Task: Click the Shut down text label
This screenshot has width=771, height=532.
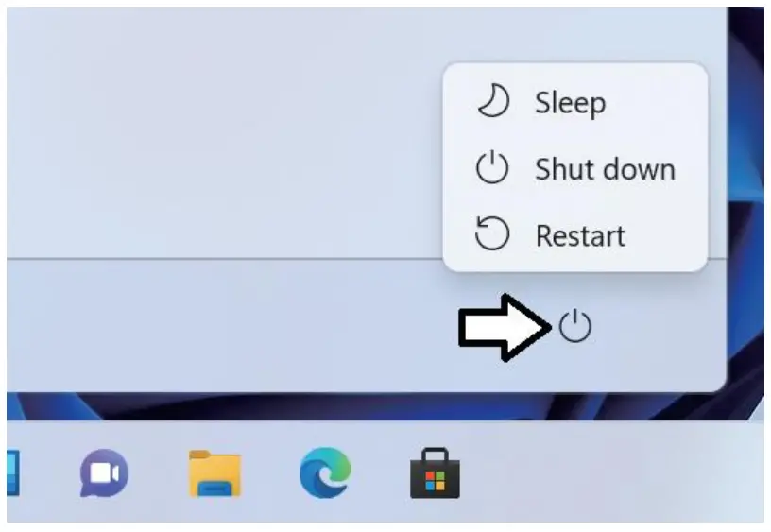Action: tap(605, 169)
